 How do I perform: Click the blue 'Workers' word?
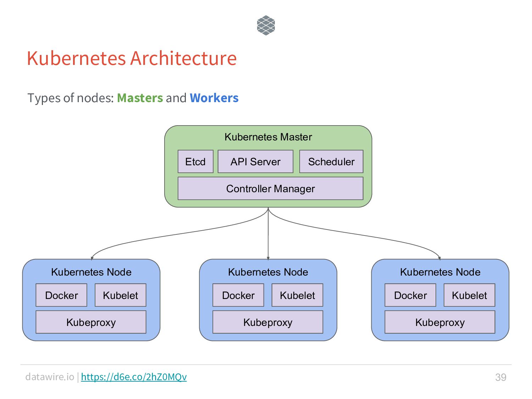[x=214, y=98]
